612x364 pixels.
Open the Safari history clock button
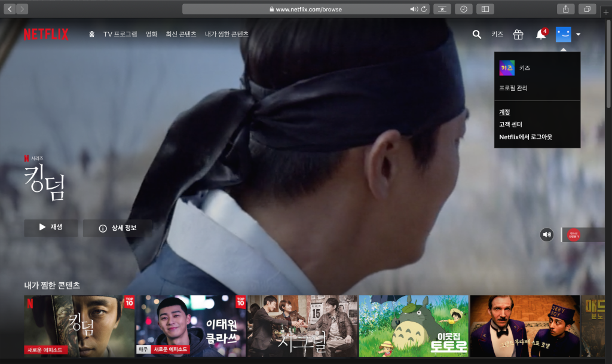tap(464, 9)
